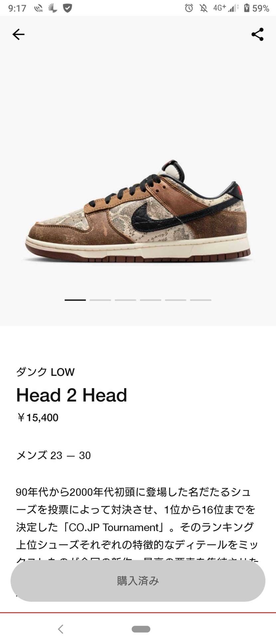
Task: Tap the ￥15,400 price text
Action: coord(37,417)
